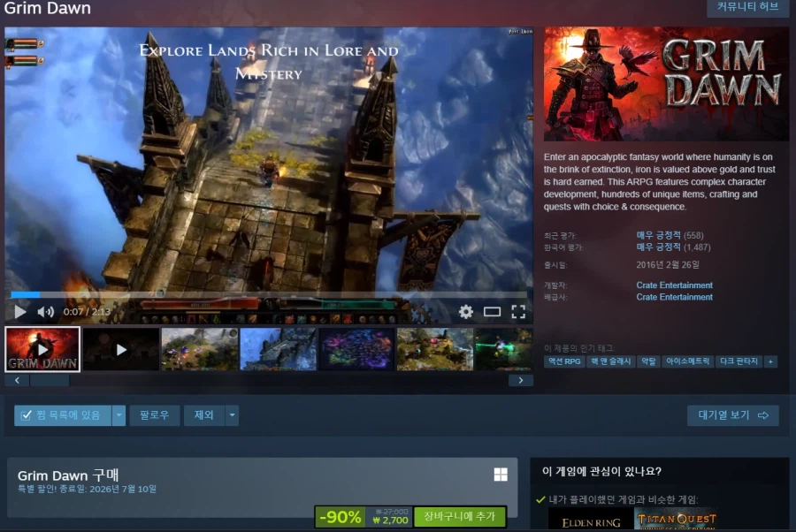This screenshot has width=796, height=532.
Task: Open the 커뮤니티 허브 community hub
Action: (x=747, y=7)
